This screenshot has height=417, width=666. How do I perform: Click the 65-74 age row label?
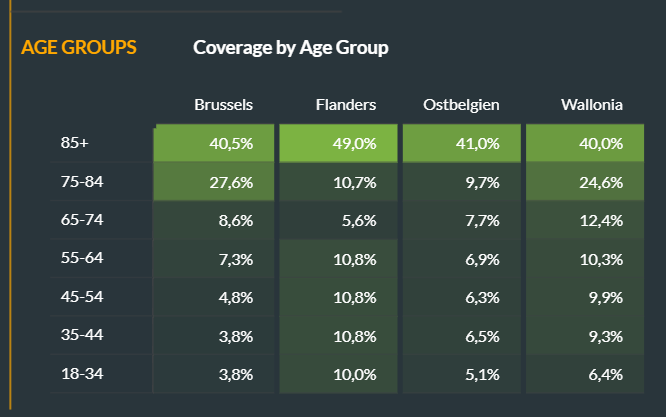click(80, 219)
